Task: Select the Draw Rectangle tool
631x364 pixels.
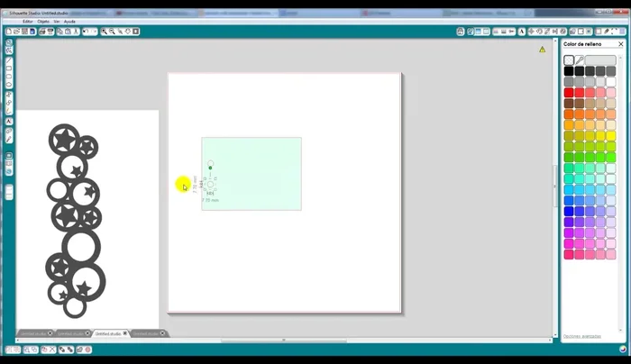Action: [9, 68]
